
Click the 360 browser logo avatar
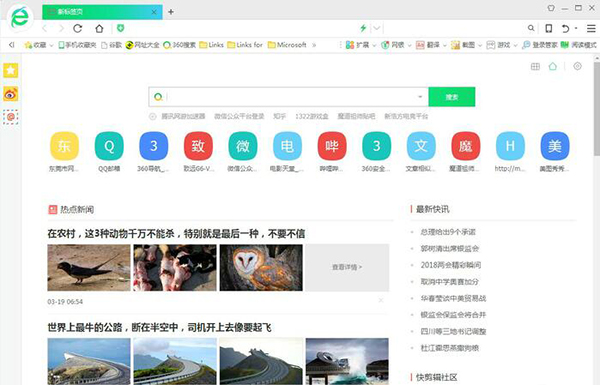[x=20, y=18]
